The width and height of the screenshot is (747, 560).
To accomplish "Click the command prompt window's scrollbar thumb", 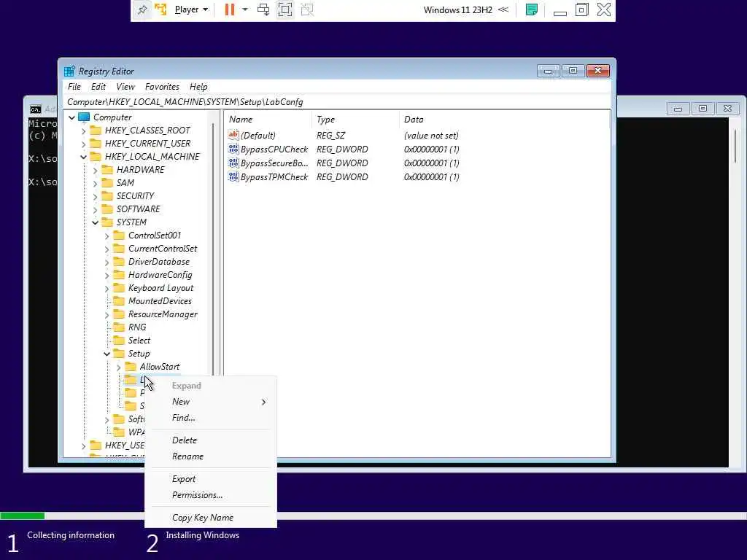I will click(735, 146).
